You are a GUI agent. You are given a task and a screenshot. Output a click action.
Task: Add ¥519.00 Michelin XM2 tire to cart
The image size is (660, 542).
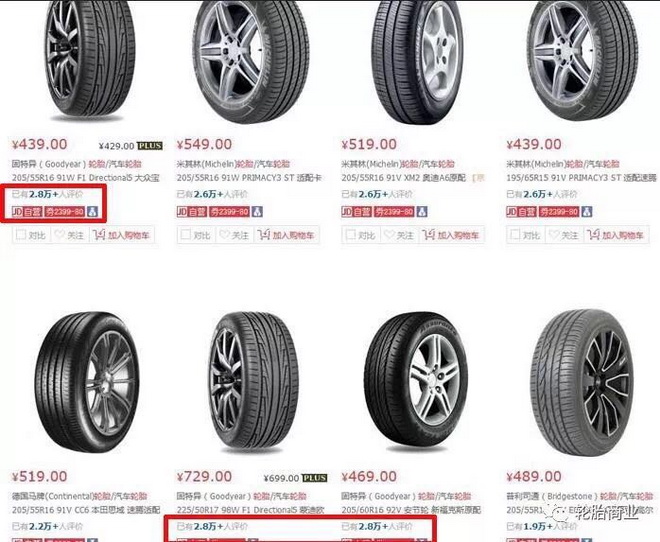click(x=452, y=235)
